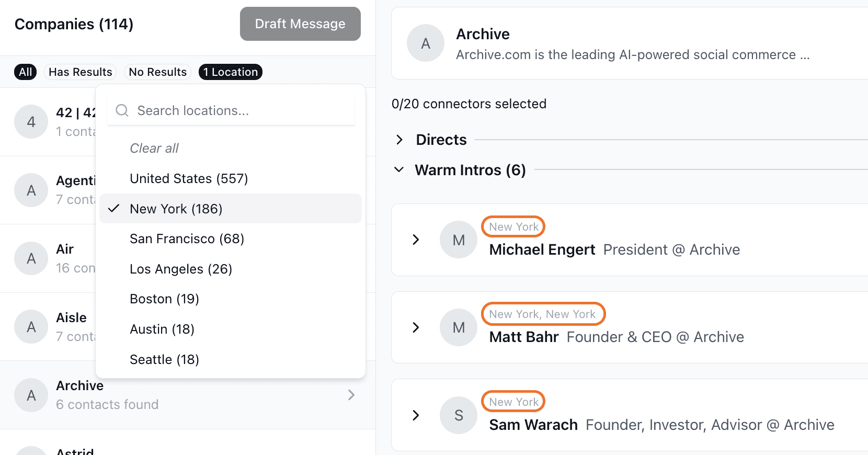Image resolution: width=868 pixels, height=455 pixels.
Task: Switch to the No Results filter
Action: pyautogui.click(x=157, y=72)
